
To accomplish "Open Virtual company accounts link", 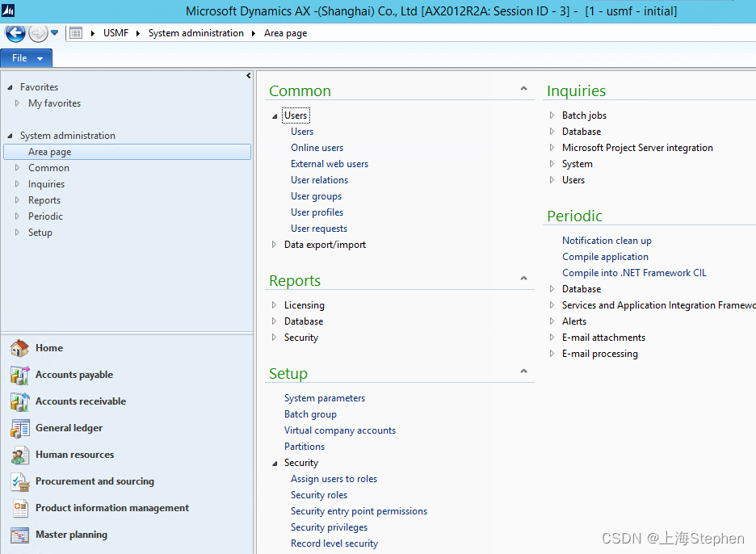I will [x=340, y=430].
